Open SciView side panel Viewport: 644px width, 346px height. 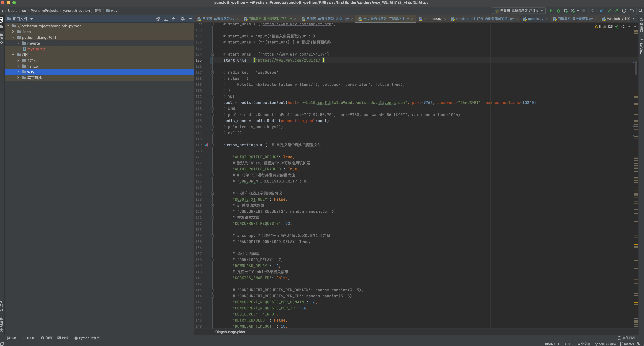(x=641, y=46)
